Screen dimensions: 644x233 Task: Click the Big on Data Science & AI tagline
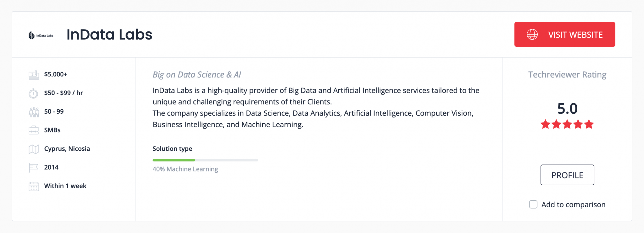[197, 75]
